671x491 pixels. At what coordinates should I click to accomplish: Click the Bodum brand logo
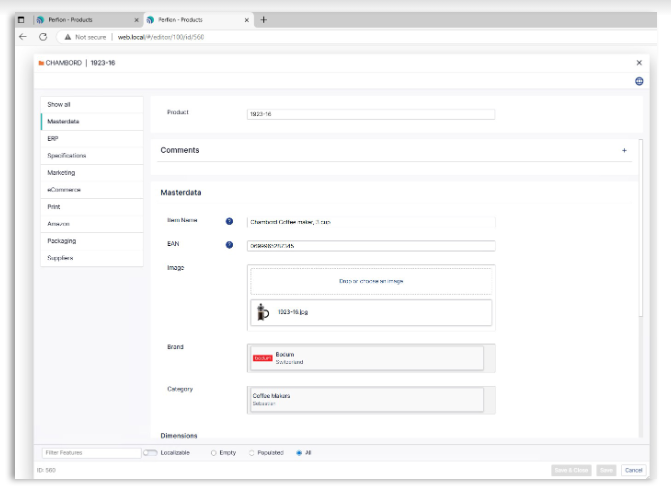(262, 358)
